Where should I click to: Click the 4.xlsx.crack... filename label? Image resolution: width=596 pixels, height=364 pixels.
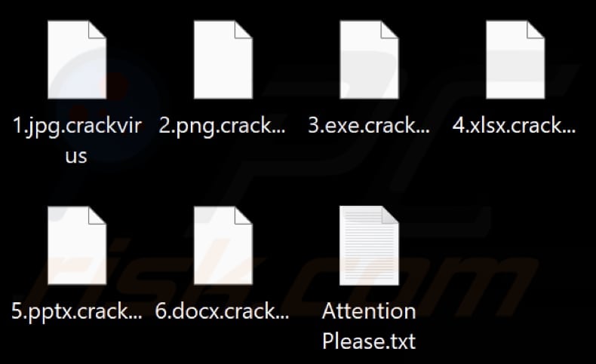click(514, 126)
